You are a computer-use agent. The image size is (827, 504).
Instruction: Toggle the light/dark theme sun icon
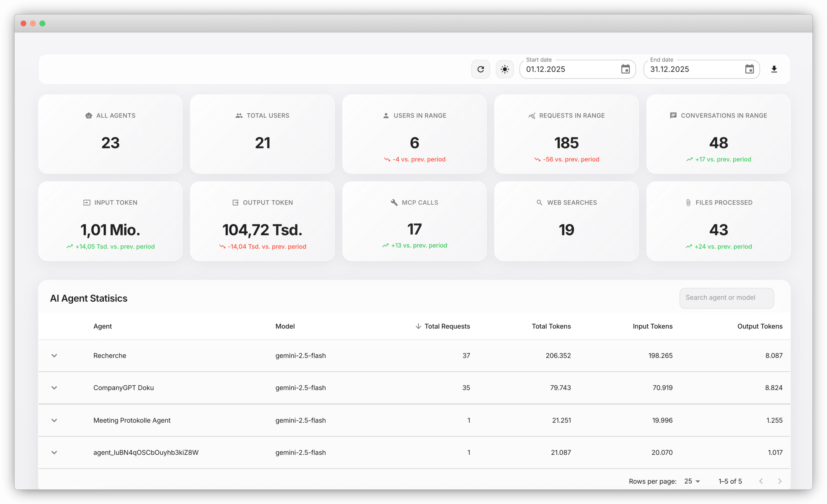point(505,69)
